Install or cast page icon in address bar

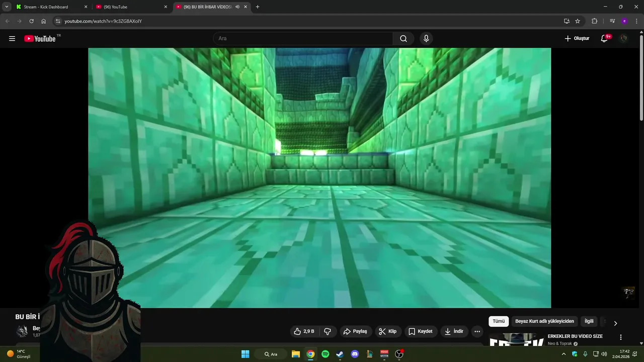coord(567,21)
